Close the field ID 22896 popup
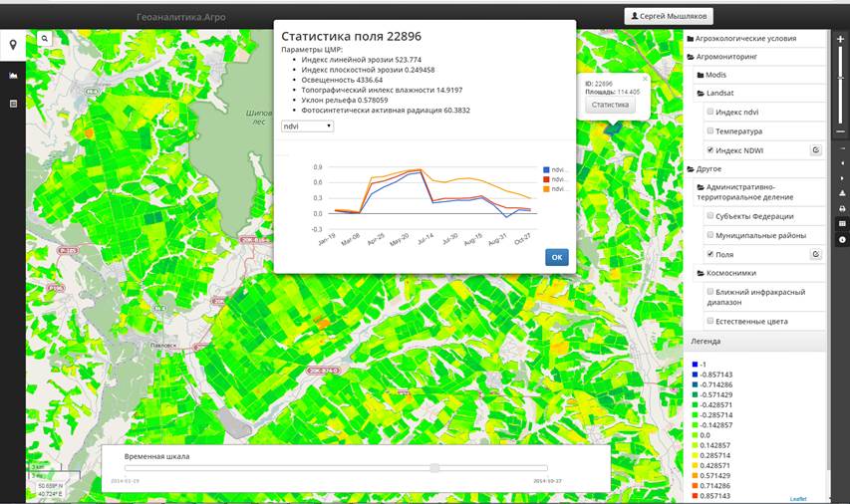 click(645, 79)
